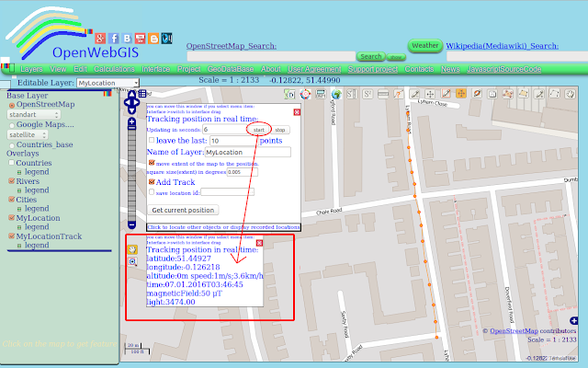Click the S2 area measurement icon
This screenshot has width=588, height=368.
pos(367,94)
